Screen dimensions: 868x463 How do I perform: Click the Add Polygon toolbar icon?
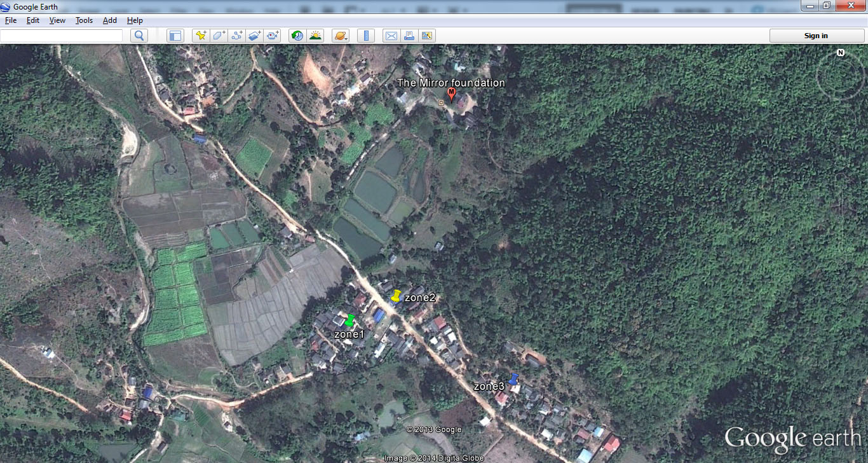tap(219, 36)
